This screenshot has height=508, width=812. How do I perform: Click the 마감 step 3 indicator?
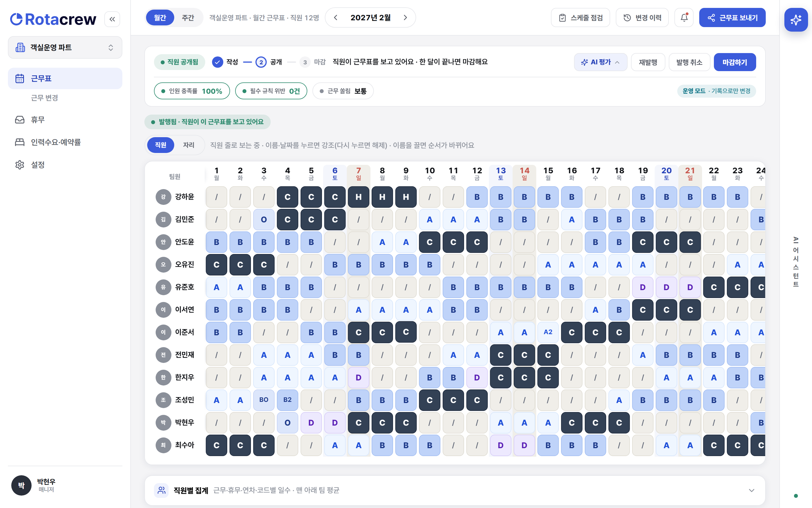point(305,62)
